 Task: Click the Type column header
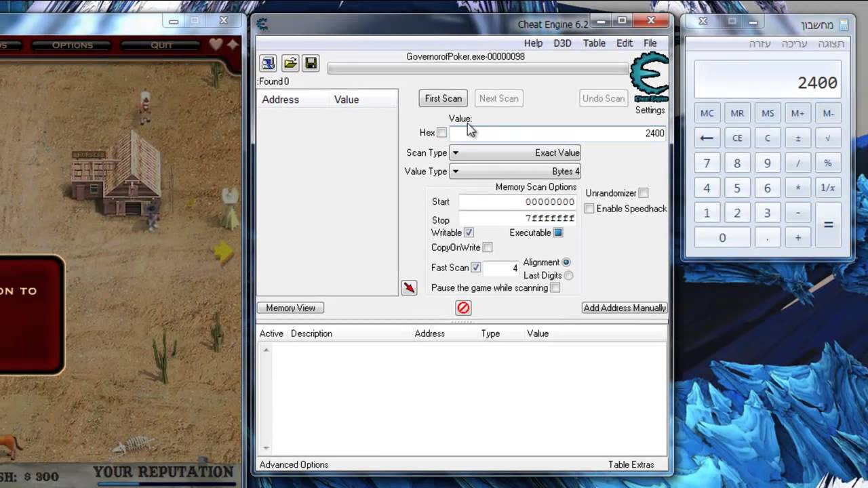[x=490, y=333]
